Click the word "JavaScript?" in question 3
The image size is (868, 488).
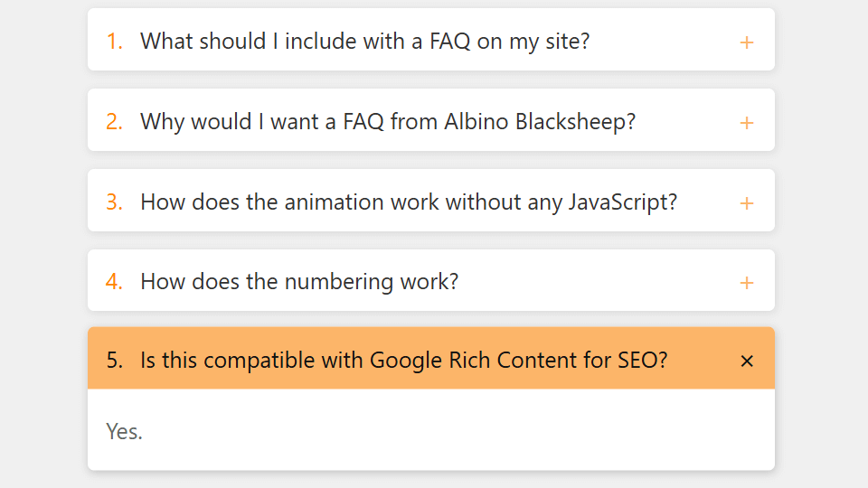pyautogui.click(x=623, y=202)
